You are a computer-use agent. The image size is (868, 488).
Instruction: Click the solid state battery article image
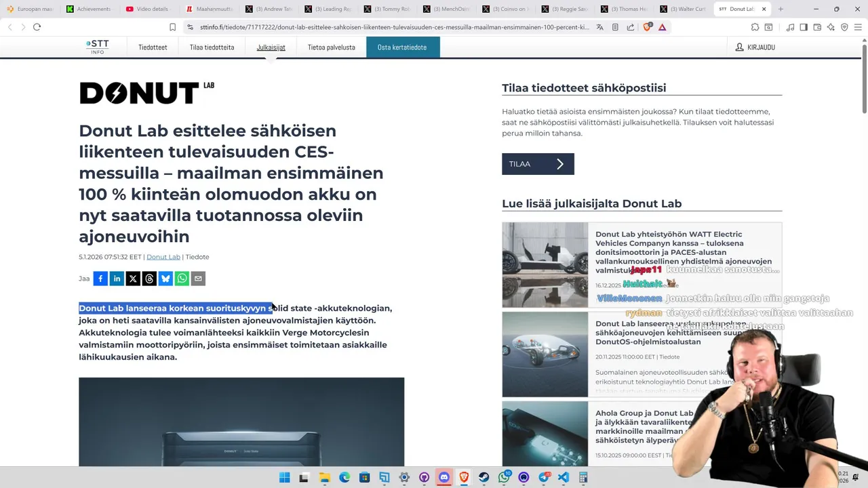click(x=241, y=422)
